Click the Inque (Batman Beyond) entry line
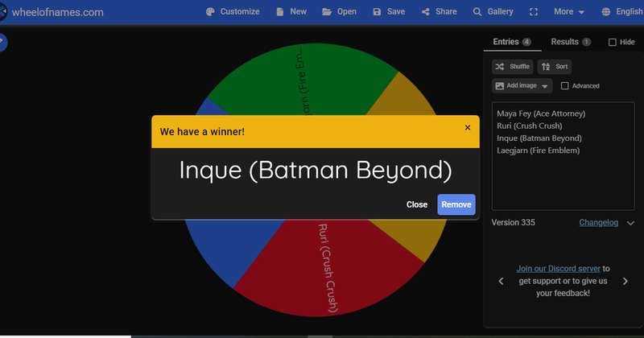 [539, 138]
